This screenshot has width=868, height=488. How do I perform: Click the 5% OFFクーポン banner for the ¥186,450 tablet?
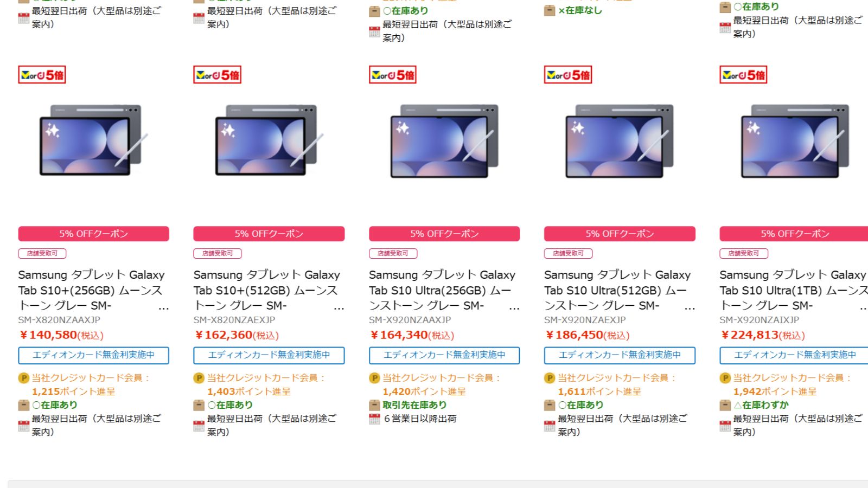pyautogui.click(x=620, y=234)
